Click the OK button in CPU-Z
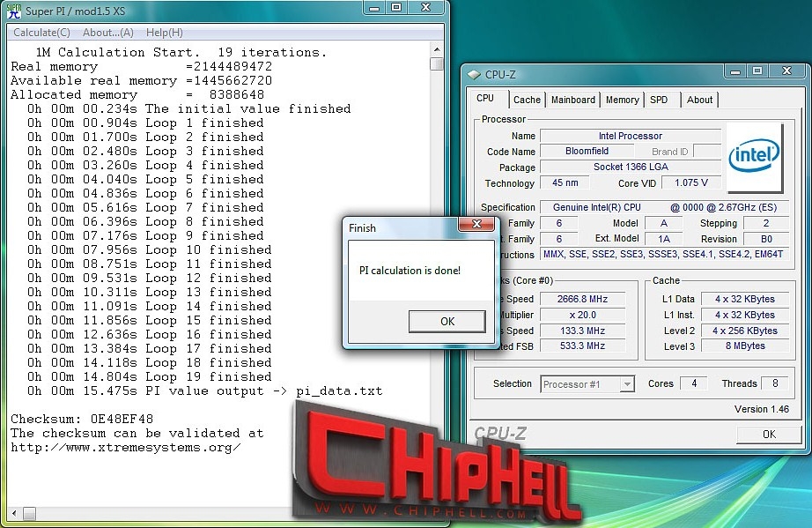 tap(769, 435)
